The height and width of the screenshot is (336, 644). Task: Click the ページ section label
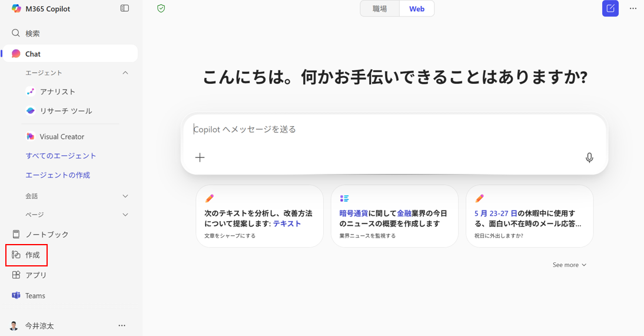click(x=35, y=215)
